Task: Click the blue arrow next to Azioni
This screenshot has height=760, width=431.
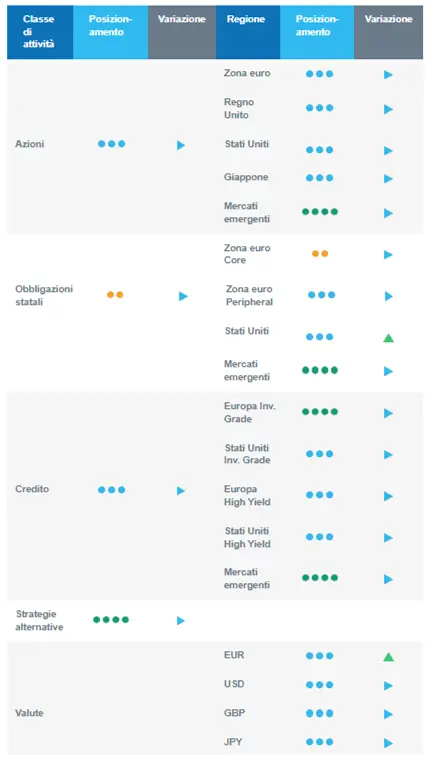Action: point(181,145)
